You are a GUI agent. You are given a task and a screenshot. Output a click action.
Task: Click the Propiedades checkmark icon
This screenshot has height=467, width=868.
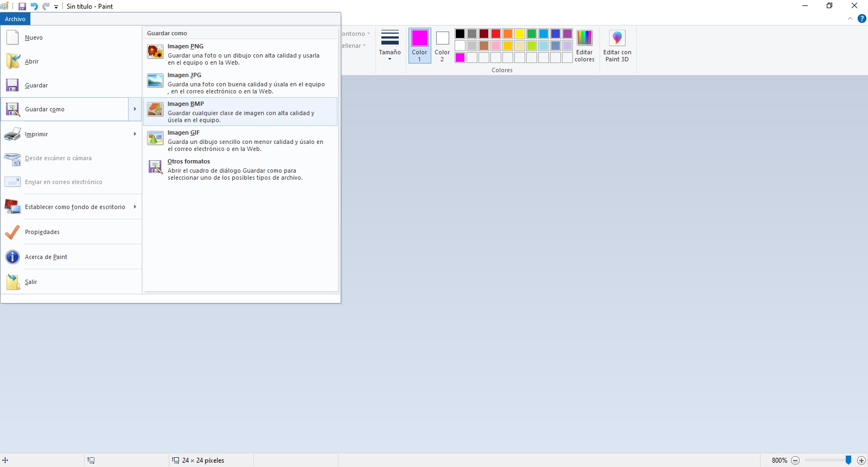[x=12, y=232]
